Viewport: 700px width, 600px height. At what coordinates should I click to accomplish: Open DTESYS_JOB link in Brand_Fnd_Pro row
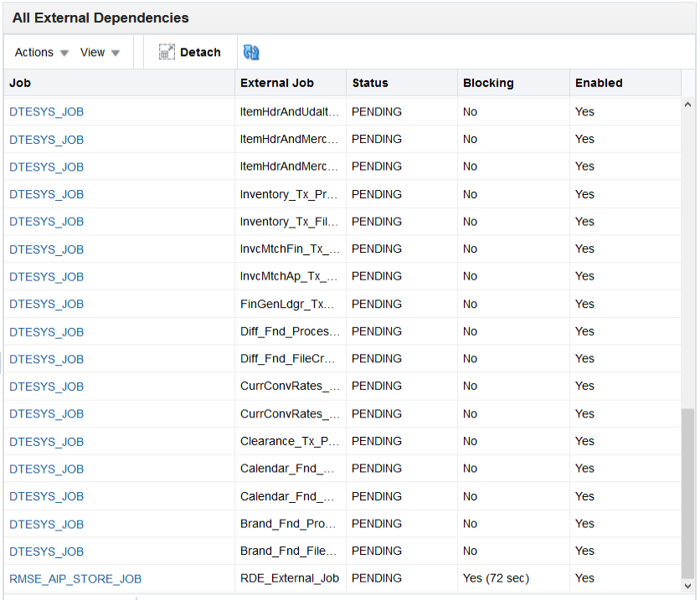pyautogui.click(x=46, y=524)
